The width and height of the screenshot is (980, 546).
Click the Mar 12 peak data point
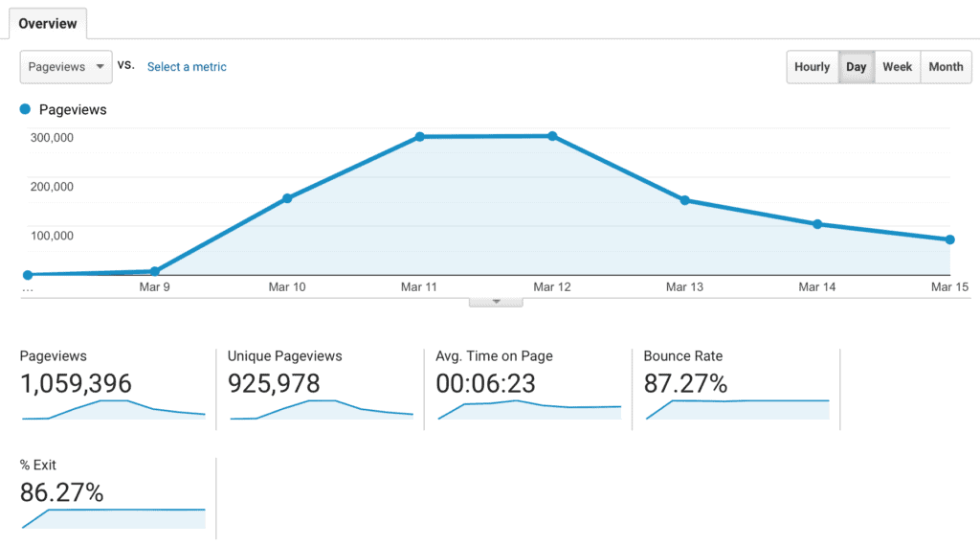tap(552, 136)
